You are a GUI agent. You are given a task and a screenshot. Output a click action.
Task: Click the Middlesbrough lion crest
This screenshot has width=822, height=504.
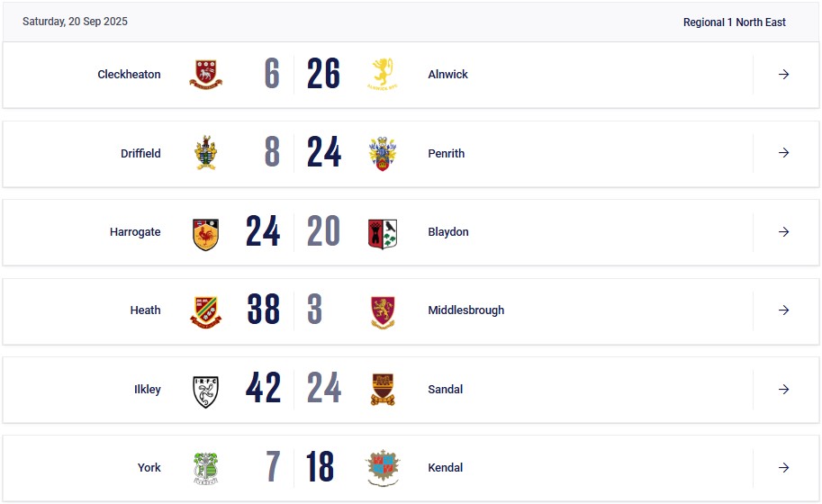point(382,312)
